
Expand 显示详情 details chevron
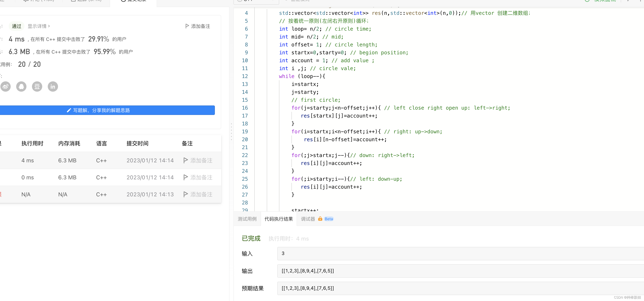pos(49,26)
